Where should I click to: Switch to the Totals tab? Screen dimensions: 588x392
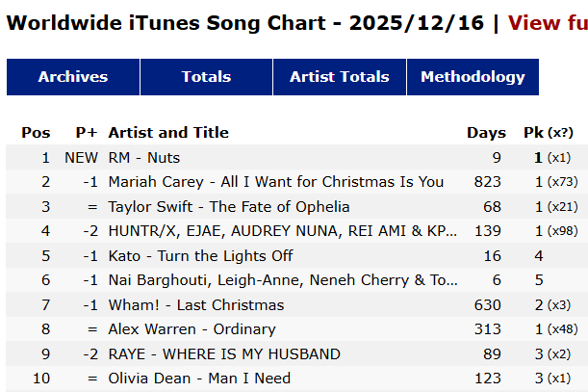206,77
